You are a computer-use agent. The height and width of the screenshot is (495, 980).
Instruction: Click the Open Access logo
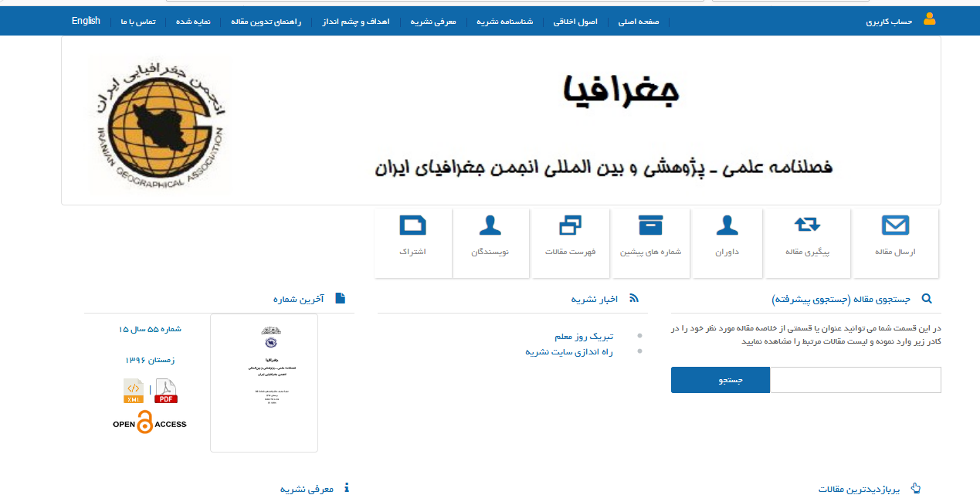(x=149, y=423)
